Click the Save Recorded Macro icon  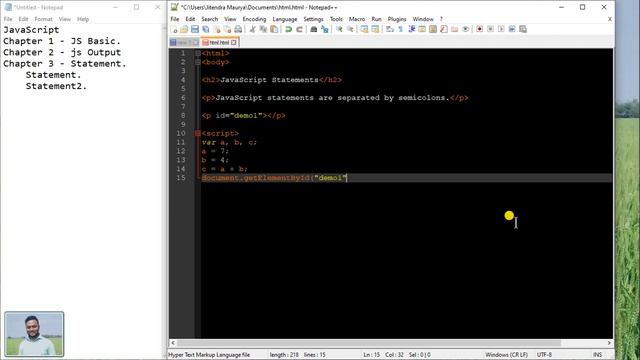click(523, 29)
